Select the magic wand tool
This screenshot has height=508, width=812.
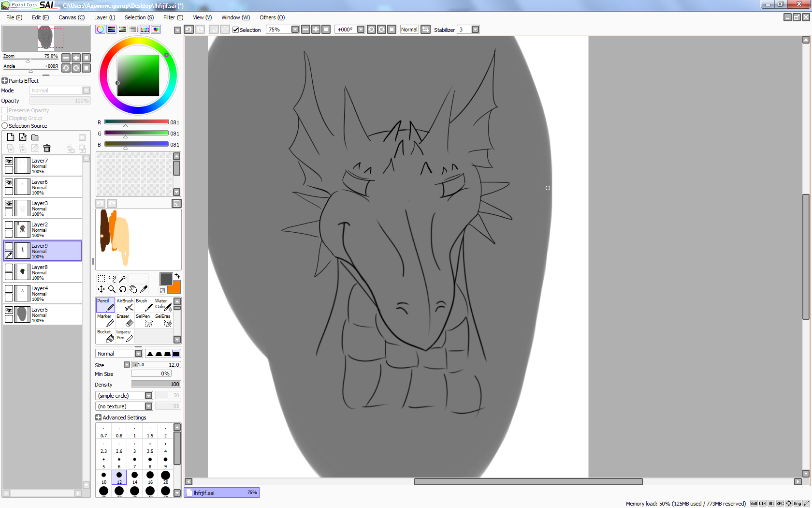click(122, 279)
